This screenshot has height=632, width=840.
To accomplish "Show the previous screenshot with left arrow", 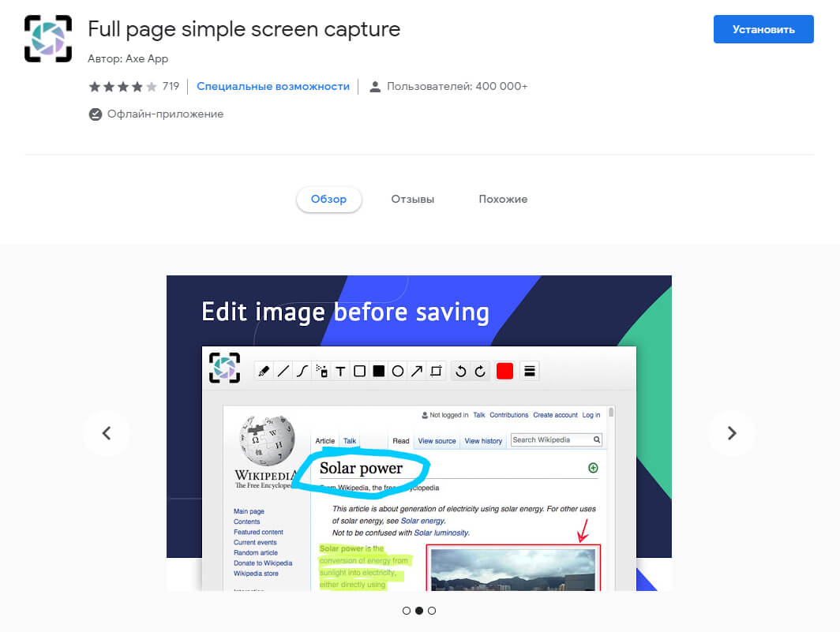I will click(x=107, y=433).
